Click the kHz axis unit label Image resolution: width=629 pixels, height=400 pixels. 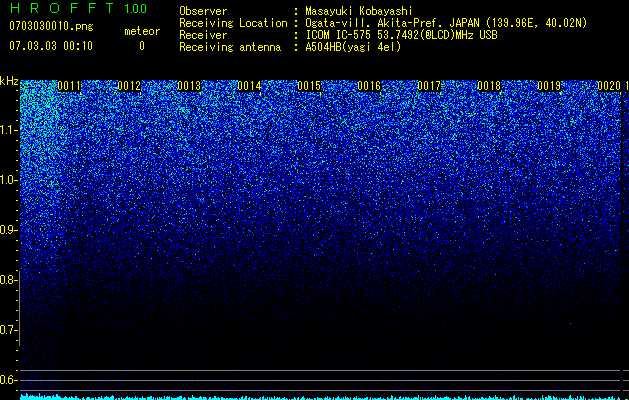[x=9, y=81]
